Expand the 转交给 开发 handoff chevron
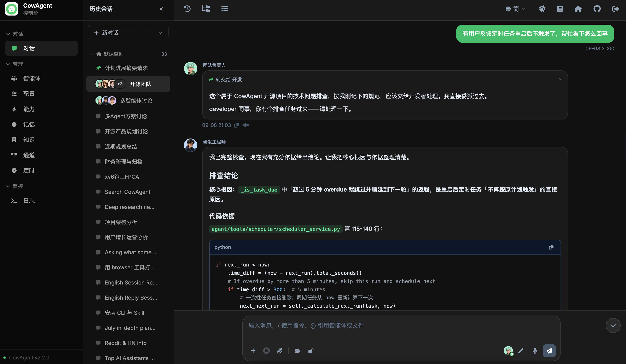 (x=560, y=80)
